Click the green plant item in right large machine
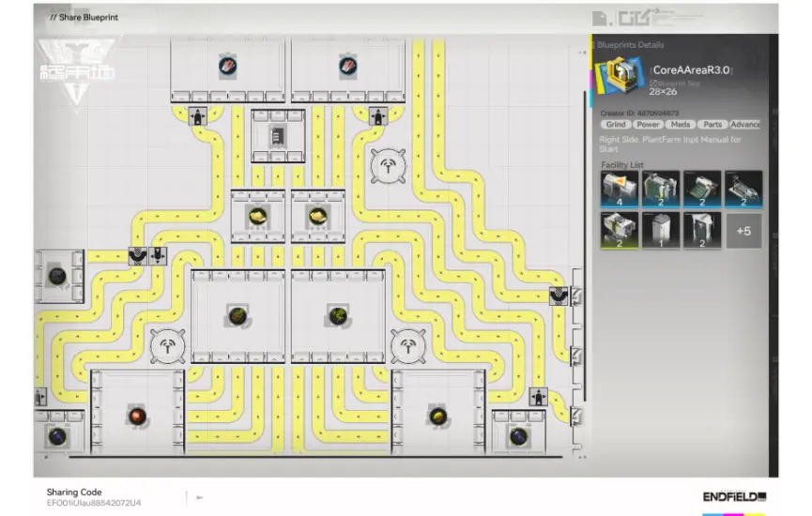 339,314
